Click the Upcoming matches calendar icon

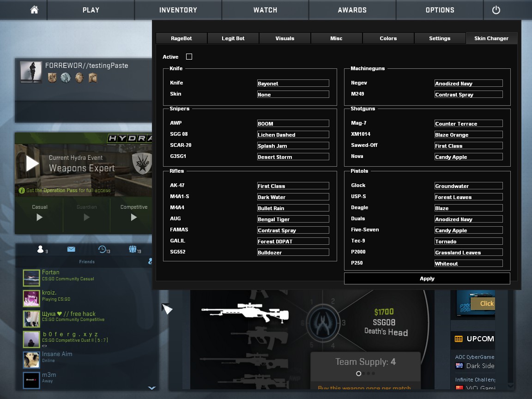[x=459, y=339]
